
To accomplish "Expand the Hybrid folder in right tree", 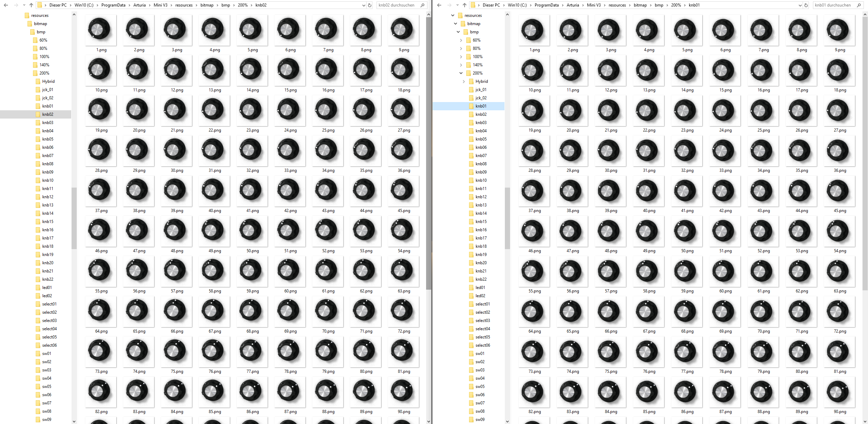I will pyautogui.click(x=464, y=81).
